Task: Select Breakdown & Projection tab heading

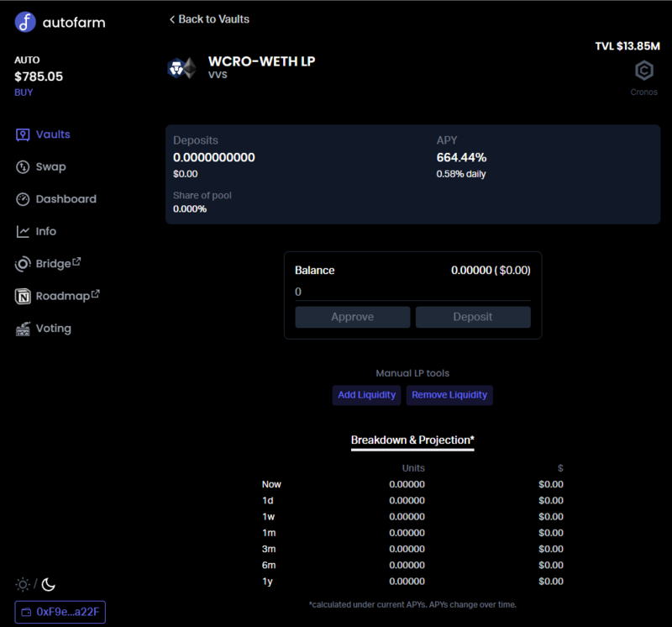Action: tap(412, 440)
